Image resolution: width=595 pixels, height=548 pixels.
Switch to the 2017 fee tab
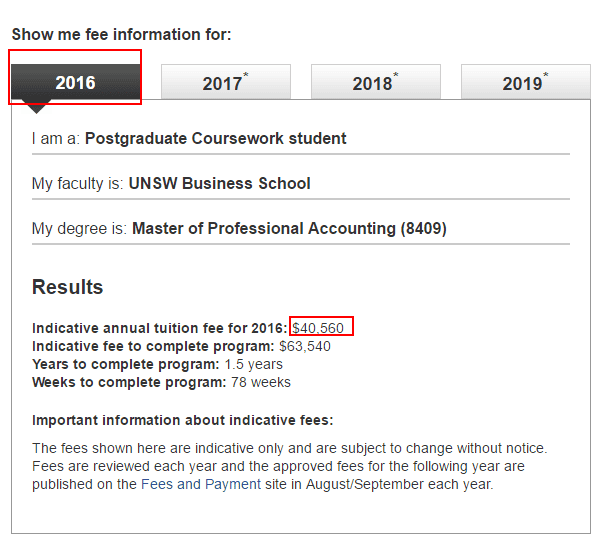[226, 82]
